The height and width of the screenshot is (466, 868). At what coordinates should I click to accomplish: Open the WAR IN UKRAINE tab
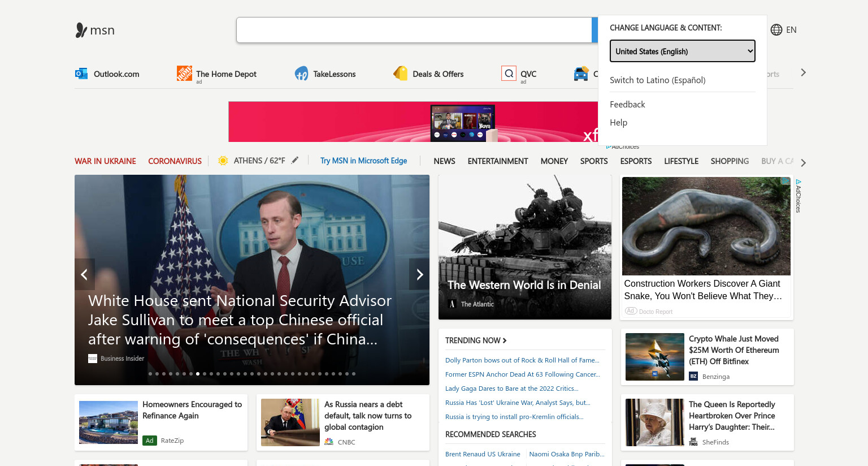(x=105, y=161)
